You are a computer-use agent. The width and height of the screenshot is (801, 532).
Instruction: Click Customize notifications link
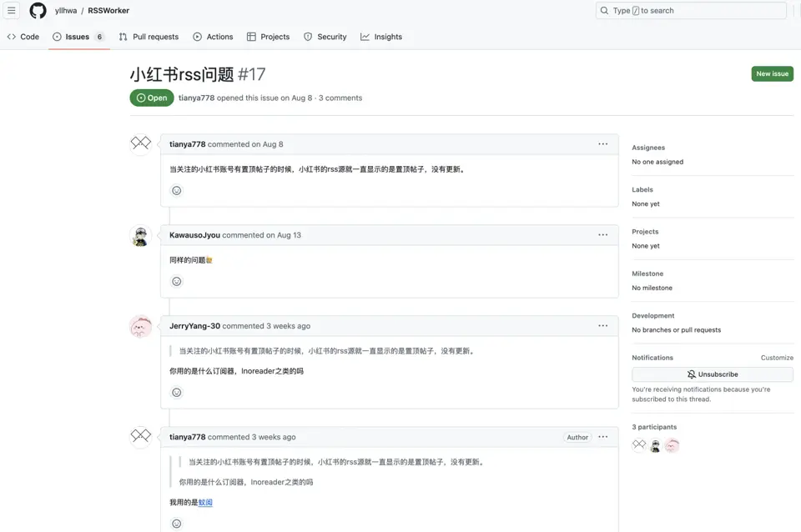(x=777, y=358)
